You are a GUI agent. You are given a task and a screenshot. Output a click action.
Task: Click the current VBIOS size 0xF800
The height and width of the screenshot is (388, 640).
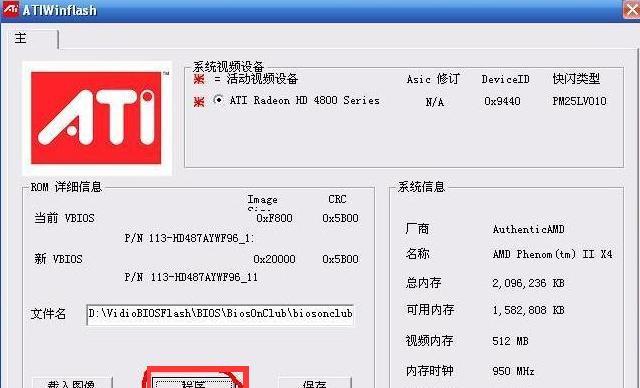pyautogui.click(x=274, y=218)
